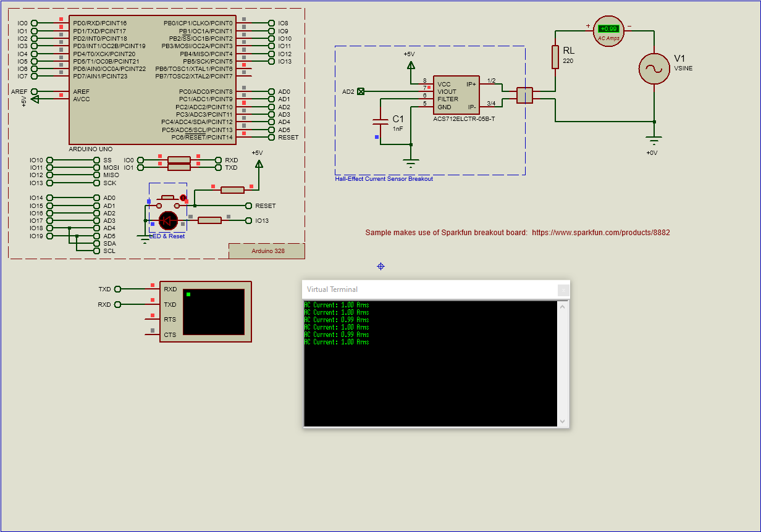Click the AD2 input terminal marker
The image size is (761, 532).
pyautogui.click(x=362, y=91)
